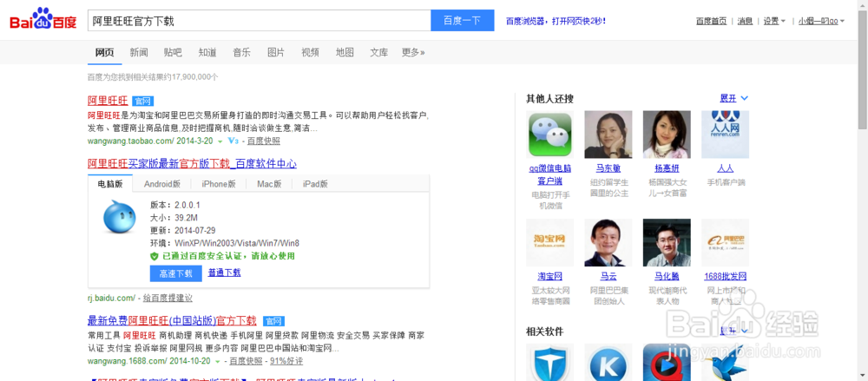Click the blue bird software icon
The width and height of the screenshot is (868, 381).
coord(725,362)
